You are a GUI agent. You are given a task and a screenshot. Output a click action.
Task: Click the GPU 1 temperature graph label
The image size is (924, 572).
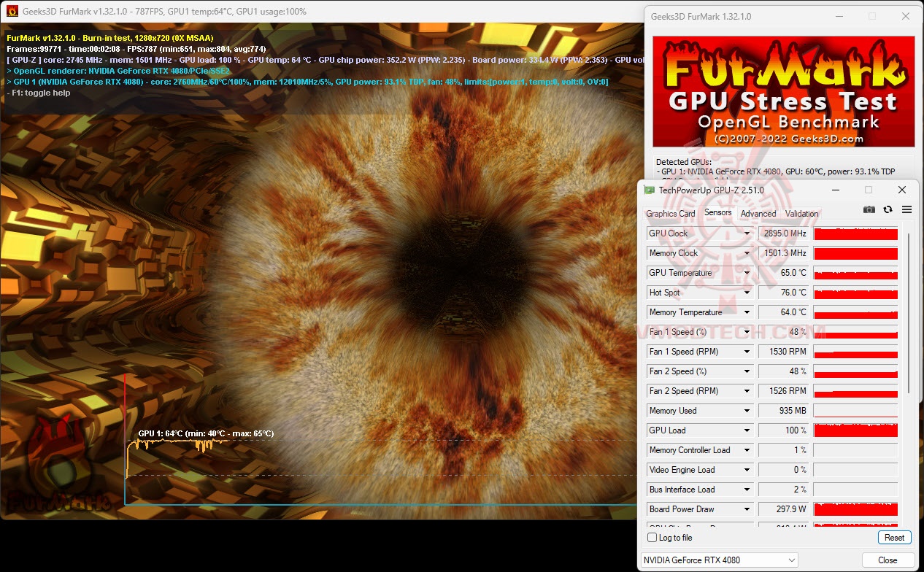[206, 433]
